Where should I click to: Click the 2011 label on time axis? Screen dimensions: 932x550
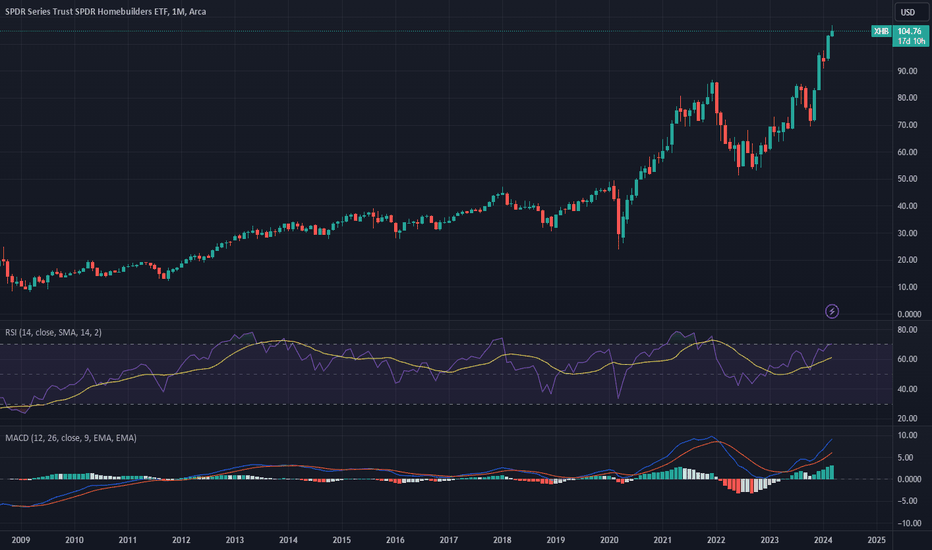tap(128, 540)
